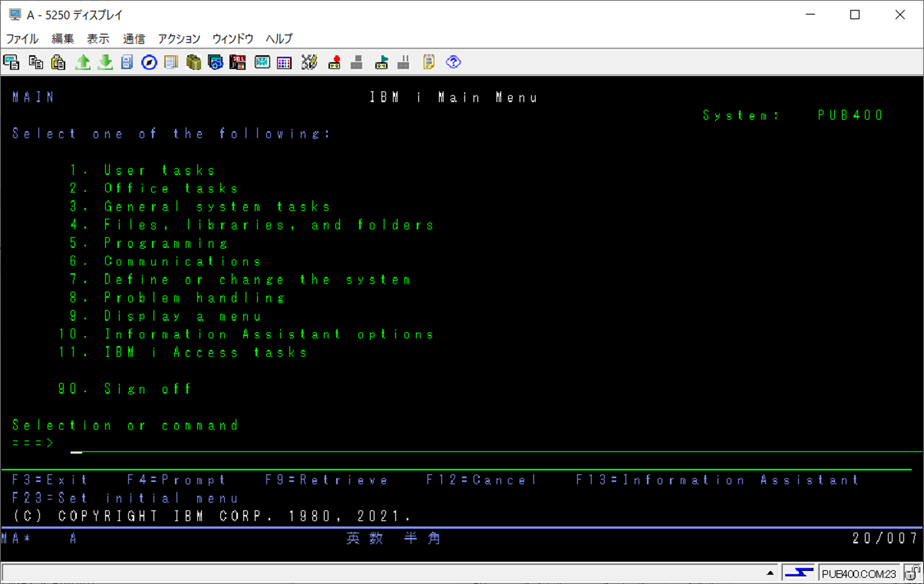This screenshot has width=924, height=584.
Task: Open online help via question mark icon
Action: [453, 62]
